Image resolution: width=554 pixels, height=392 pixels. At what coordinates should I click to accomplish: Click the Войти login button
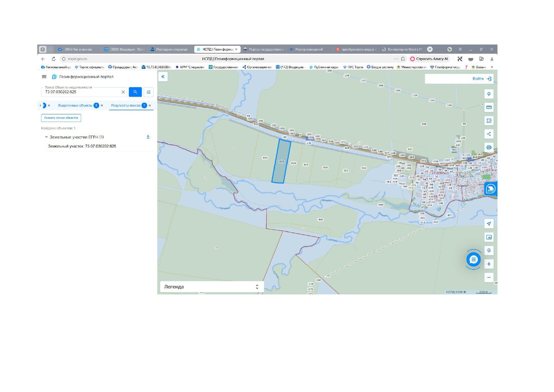pyautogui.click(x=482, y=79)
